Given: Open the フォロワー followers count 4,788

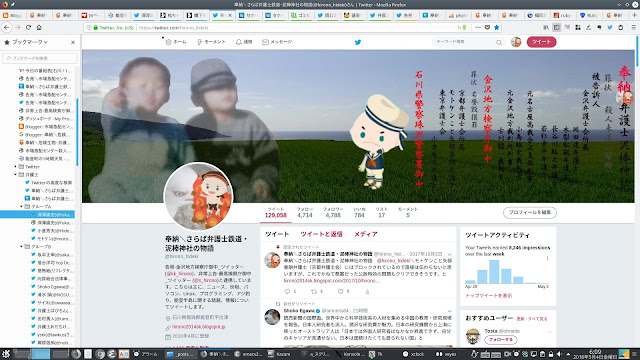Looking at the screenshot, I should coord(333,212).
